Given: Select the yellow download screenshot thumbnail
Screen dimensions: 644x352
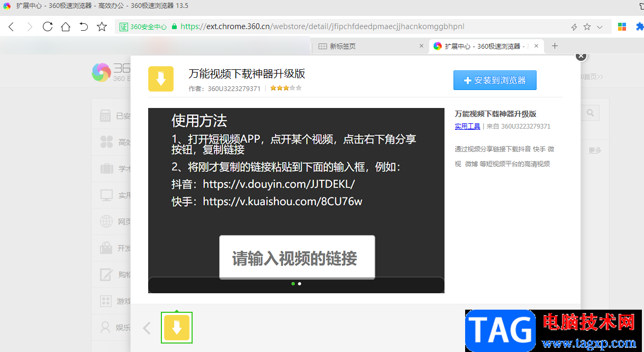Looking at the screenshot, I should [x=177, y=328].
